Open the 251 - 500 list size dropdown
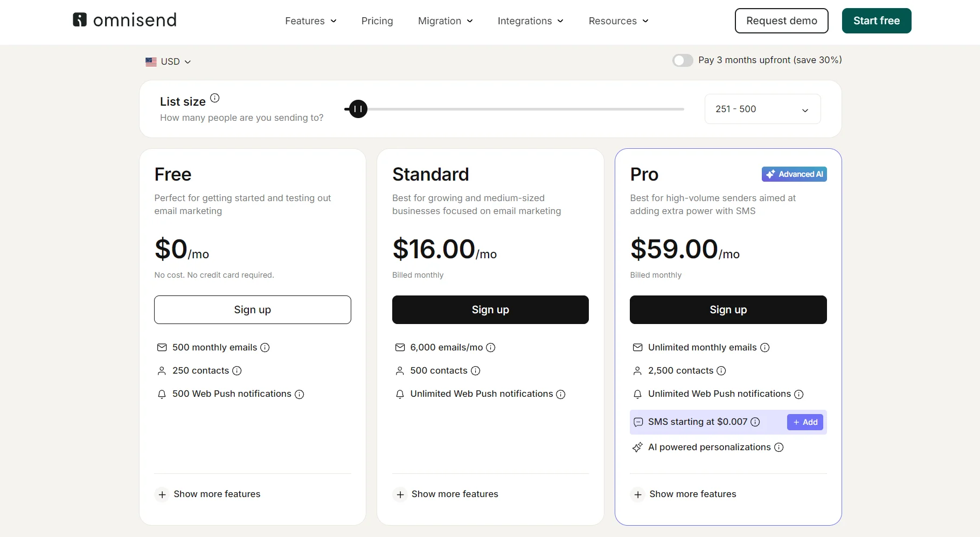Screen dimensions: 980x537 click(x=762, y=109)
